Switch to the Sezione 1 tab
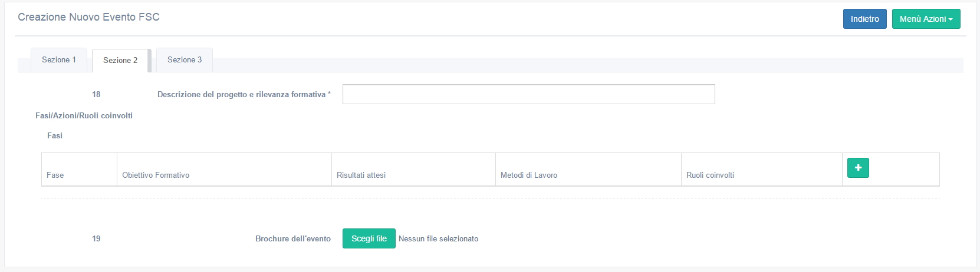The height and width of the screenshot is (272, 980). (59, 60)
